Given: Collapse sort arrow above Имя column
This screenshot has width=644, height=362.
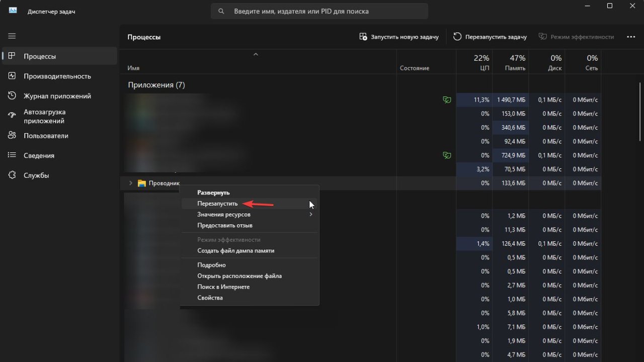Looking at the screenshot, I should (256, 54).
